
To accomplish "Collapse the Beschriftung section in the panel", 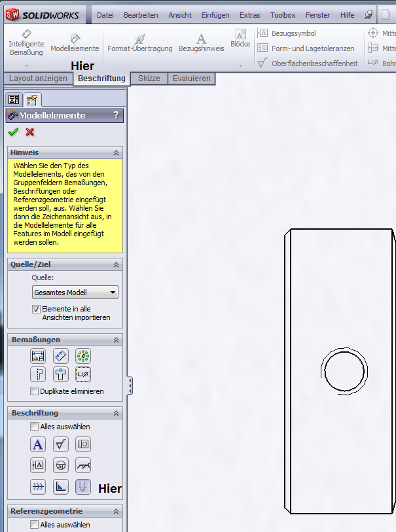I will (116, 414).
